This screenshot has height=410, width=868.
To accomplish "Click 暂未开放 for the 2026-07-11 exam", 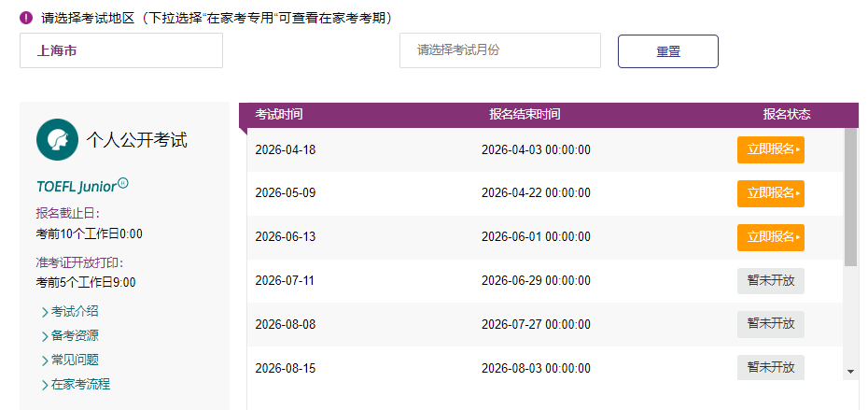I will [770, 281].
